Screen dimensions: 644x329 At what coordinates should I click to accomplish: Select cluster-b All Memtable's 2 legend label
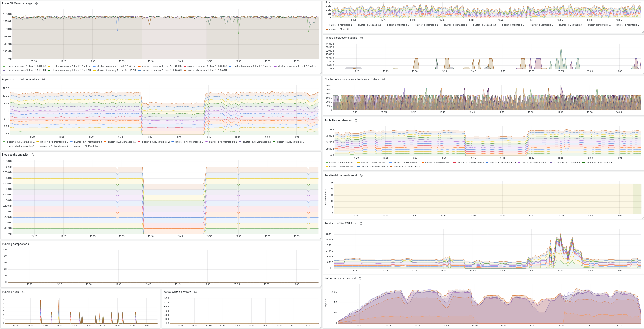click(x=155, y=142)
